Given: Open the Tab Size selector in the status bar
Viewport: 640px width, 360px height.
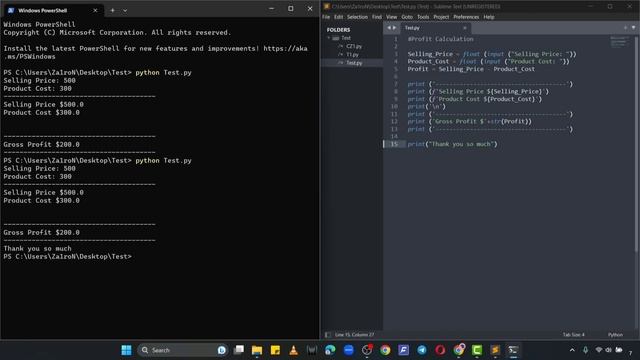Looking at the screenshot, I should (573, 335).
